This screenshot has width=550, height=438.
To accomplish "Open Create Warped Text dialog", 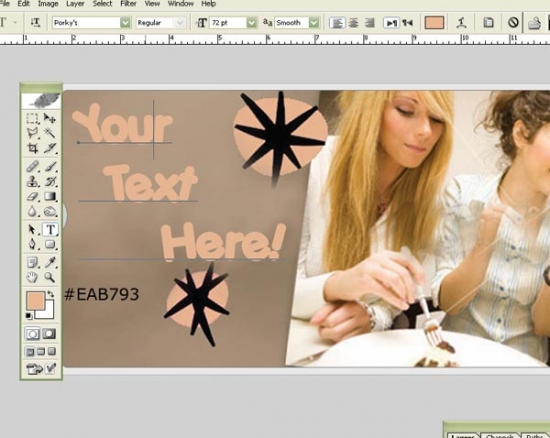I will tap(462, 23).
